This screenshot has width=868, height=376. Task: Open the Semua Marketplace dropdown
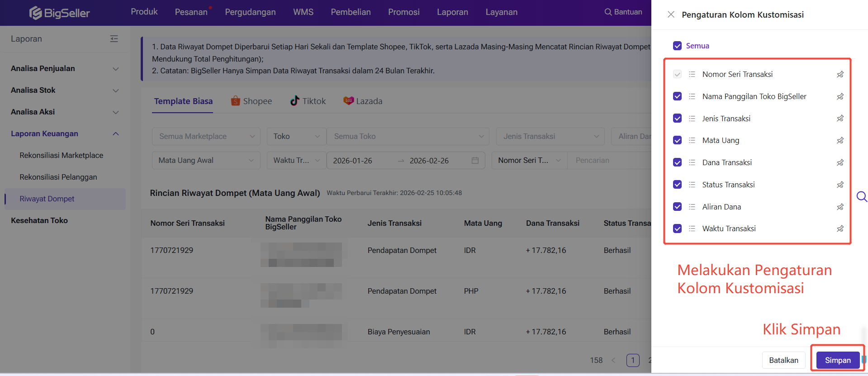[x=206, y=136]
